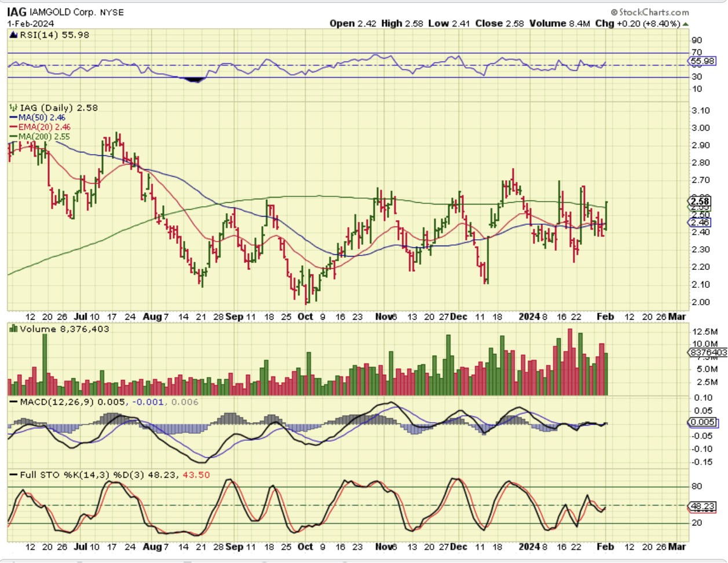The height and width of the screenshot is (563, 728).
Task: Click the 80 level on stochastic axis
Action: 696,487
